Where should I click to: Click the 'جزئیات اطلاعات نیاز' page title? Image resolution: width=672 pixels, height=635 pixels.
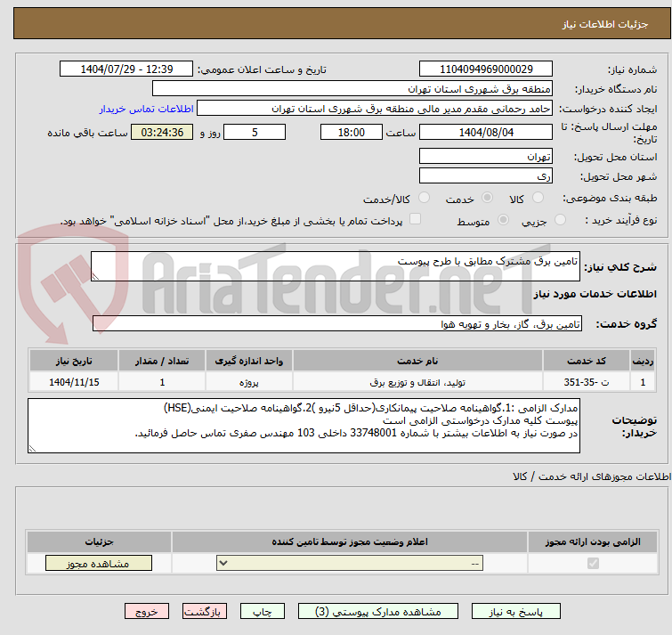604,24
